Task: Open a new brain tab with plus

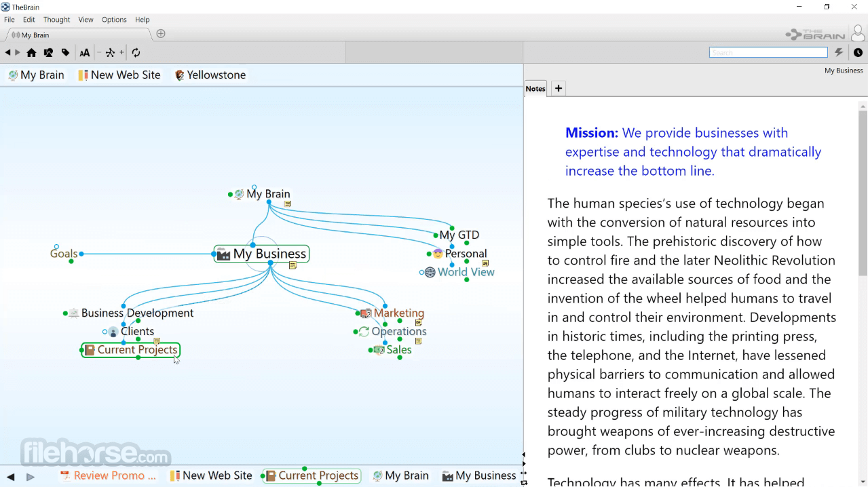Action: [161, 34]
